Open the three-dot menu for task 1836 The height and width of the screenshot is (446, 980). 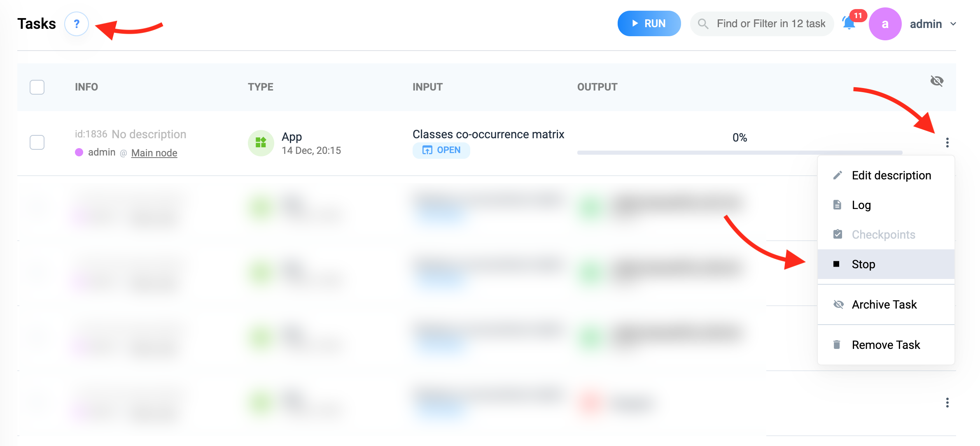947,142
